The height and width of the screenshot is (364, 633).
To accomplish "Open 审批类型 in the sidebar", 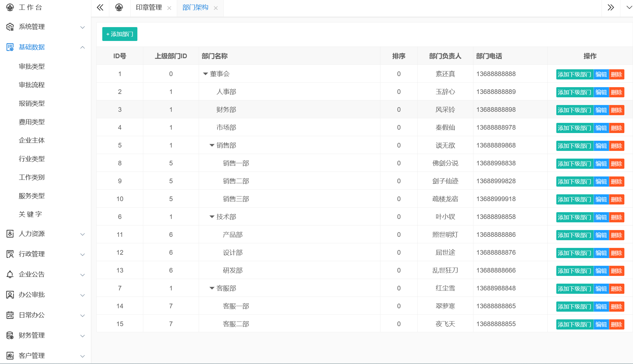I will coord(32,67).
